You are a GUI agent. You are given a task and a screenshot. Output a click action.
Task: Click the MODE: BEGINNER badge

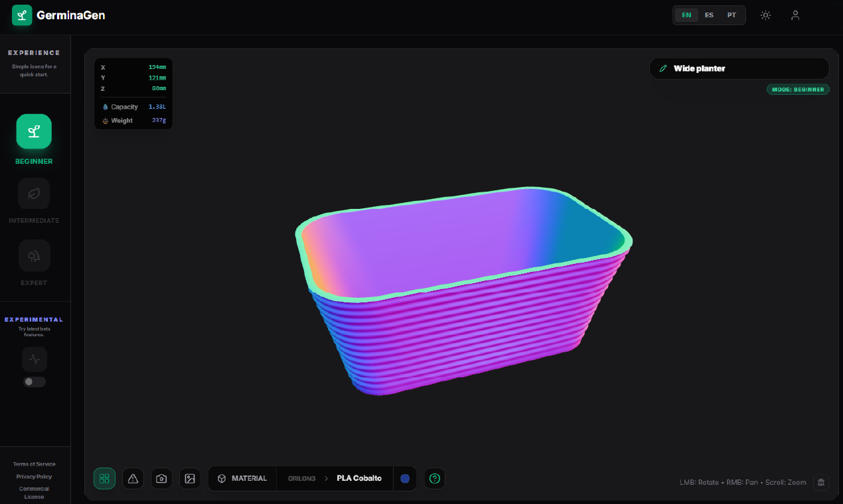798,89
